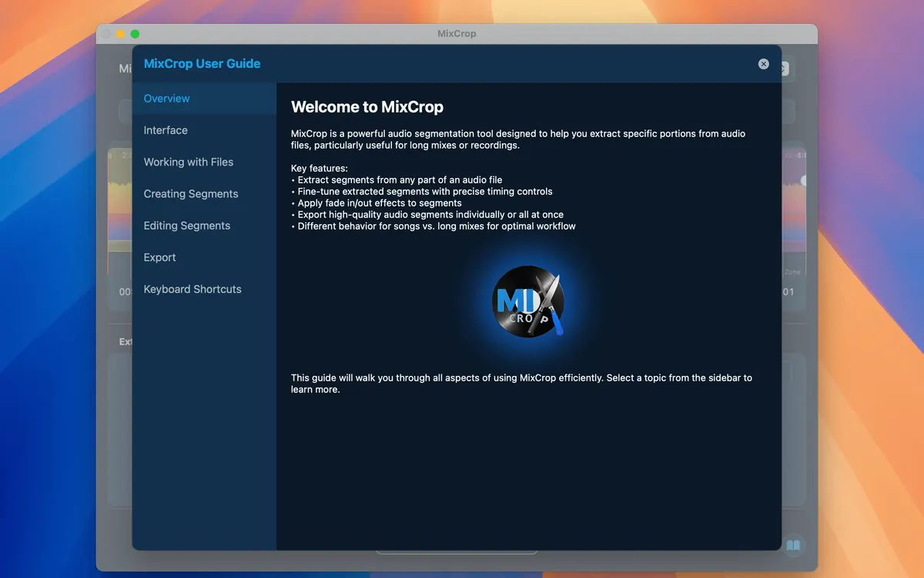Screen dimensions: 924x578
Task: Click the Welcome to MixCrop heading
Action: pos(367,107)
